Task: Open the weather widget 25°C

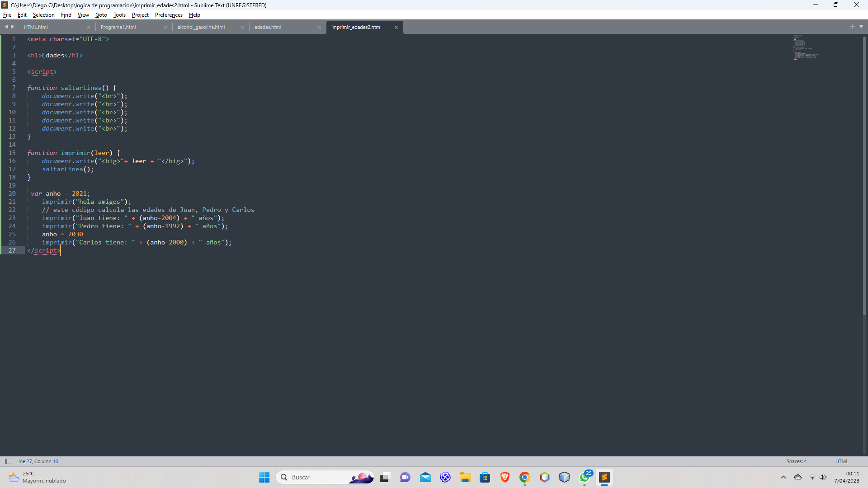Action: 37,477
